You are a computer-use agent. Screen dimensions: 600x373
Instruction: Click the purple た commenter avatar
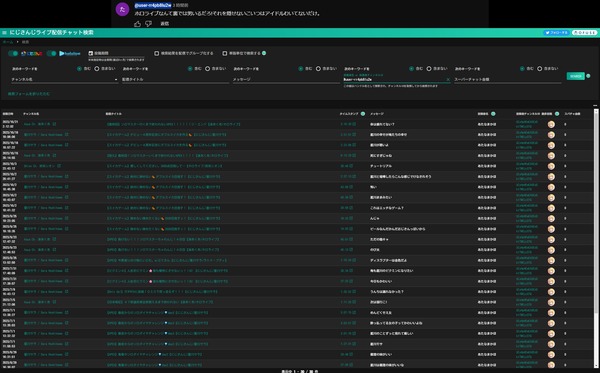122,10
